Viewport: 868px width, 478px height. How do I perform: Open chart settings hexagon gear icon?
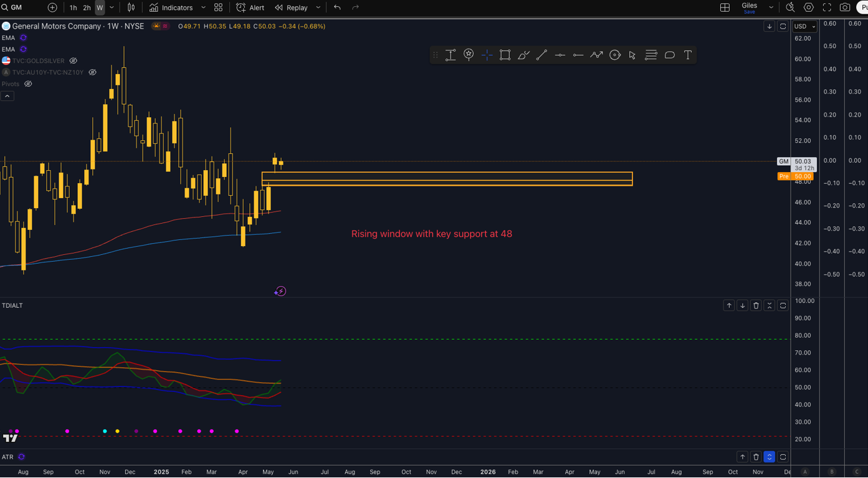click(809, 7)
